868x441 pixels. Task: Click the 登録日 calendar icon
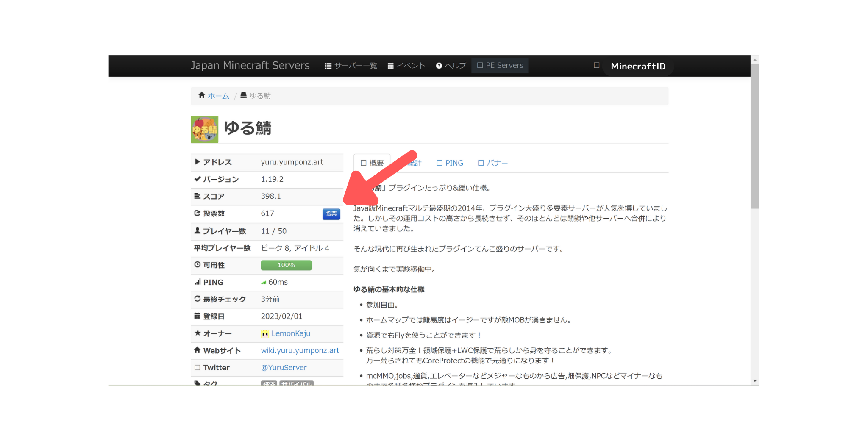pyautogui.click(x=197, y=316)
